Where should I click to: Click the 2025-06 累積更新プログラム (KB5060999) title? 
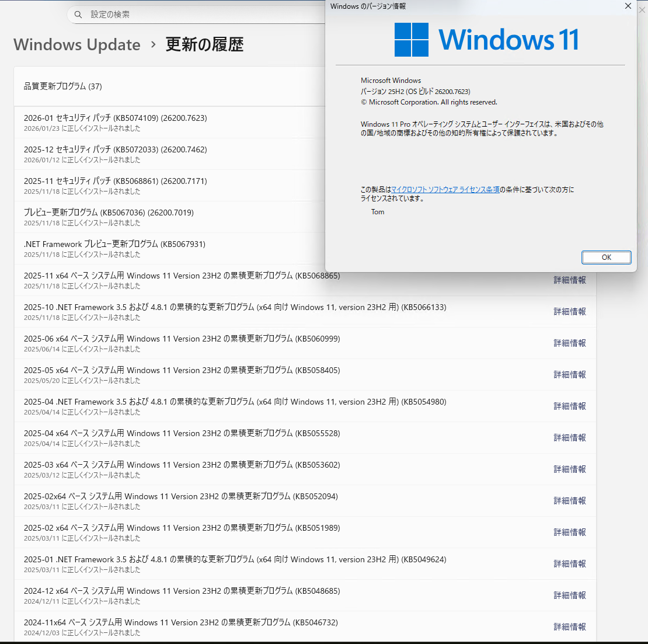182,339
